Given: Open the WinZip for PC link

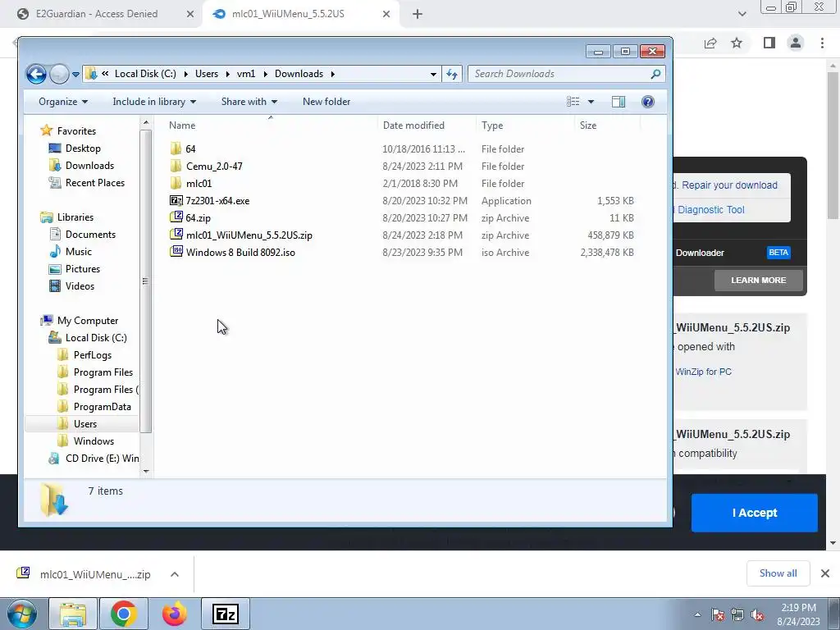Looking at the screenshot, I should click(x=703, y=372).
